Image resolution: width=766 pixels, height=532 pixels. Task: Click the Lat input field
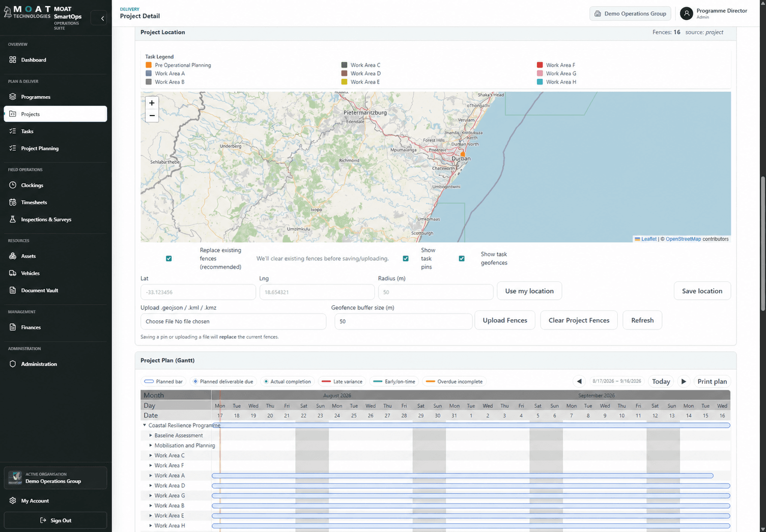pos(198,292)
